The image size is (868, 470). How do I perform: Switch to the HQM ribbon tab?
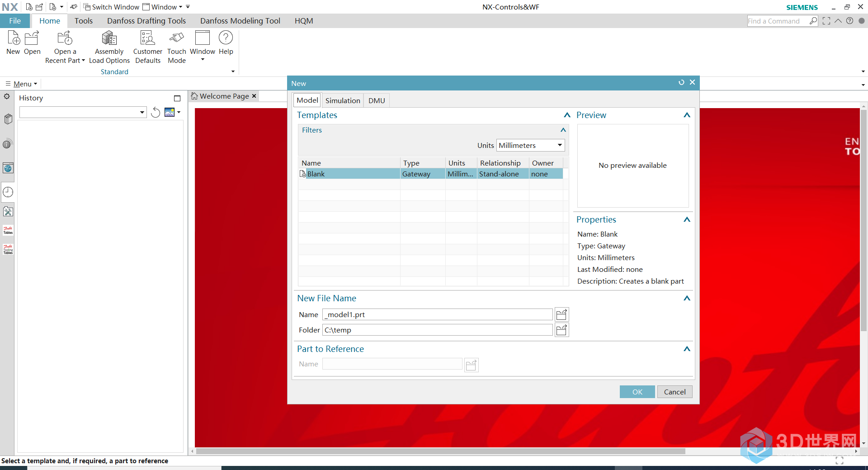(304, 21)
